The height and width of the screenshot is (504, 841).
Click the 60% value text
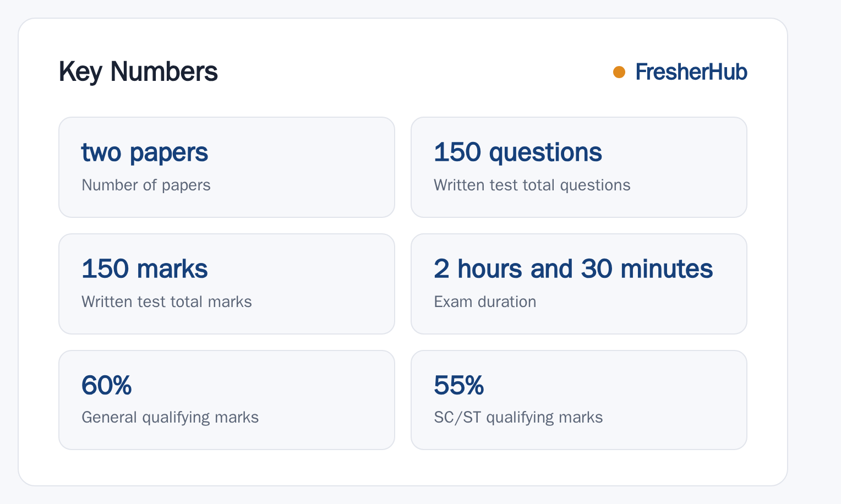107,385
